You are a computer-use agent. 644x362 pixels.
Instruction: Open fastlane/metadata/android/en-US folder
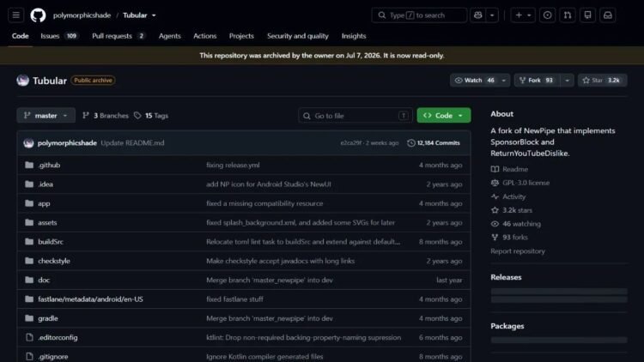point(90,299)
